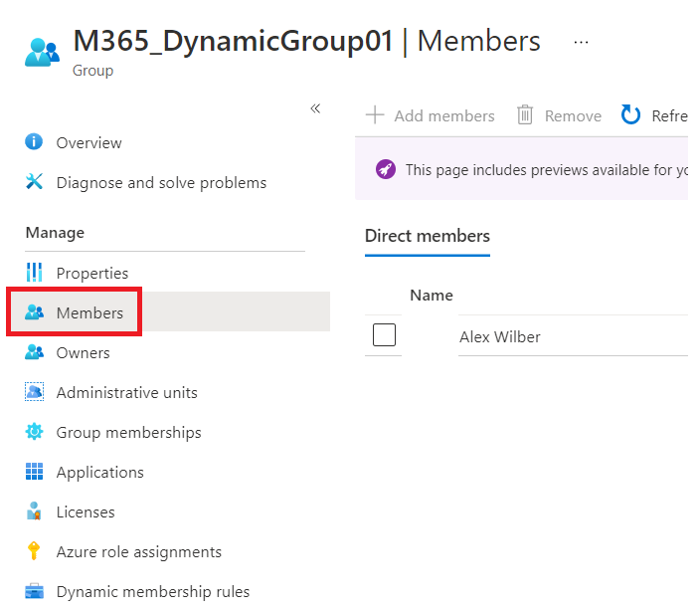Open the Alex Wilber member entry
This screenshot has height=612, width=700.
[x=499, y=336]
